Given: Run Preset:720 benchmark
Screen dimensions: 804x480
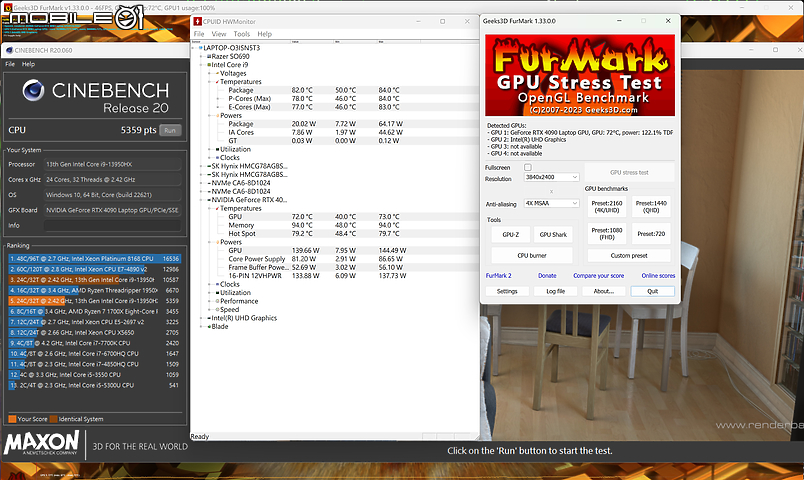Looking at the screenshot, I should pos(651,234).
